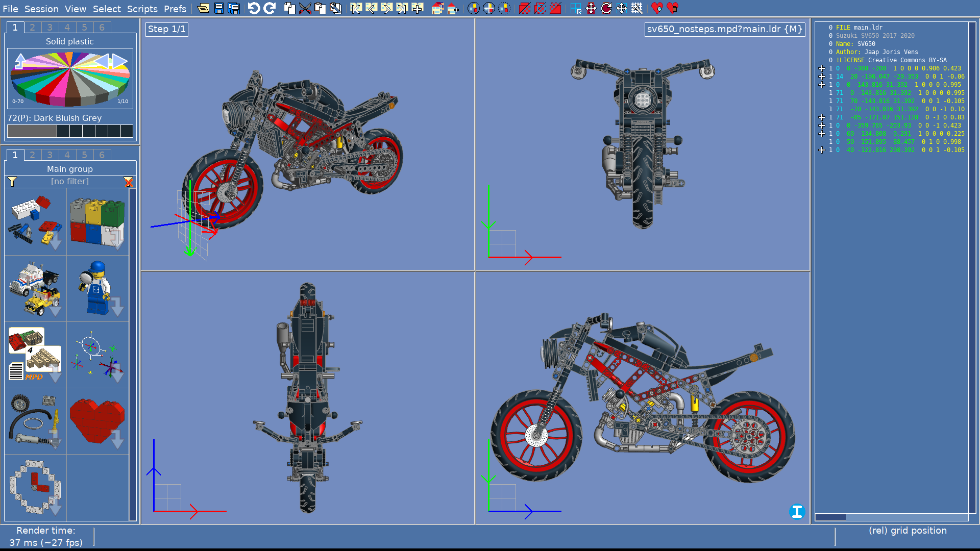The image size is (980, 551).
Task: Click the Open file folder icon
Action: pos(203,8)
